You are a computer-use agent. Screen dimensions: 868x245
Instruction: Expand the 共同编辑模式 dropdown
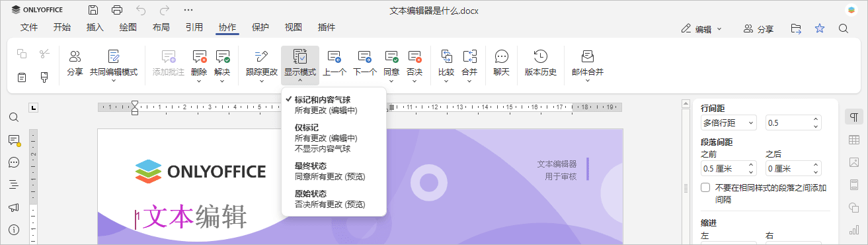tap(114, 81)
